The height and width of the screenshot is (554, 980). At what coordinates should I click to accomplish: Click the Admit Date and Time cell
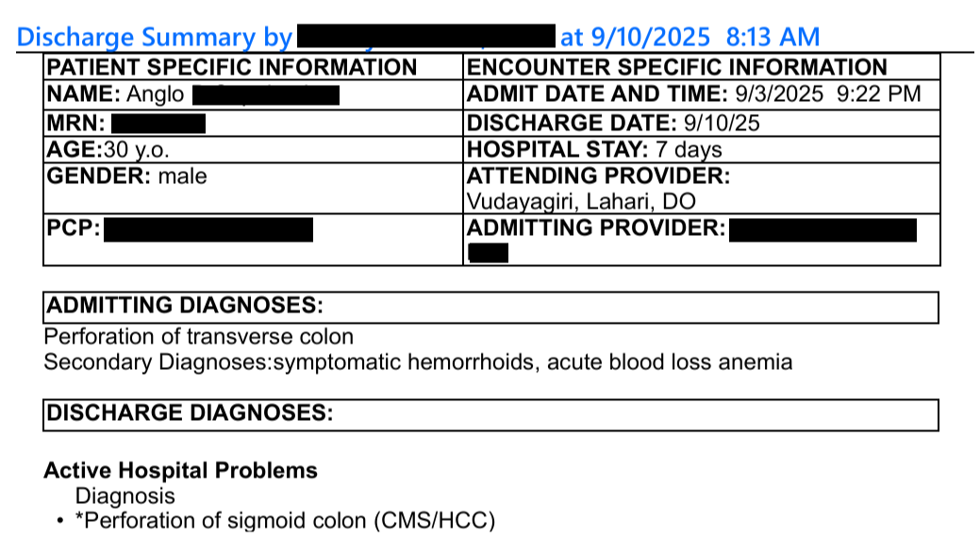693,95
